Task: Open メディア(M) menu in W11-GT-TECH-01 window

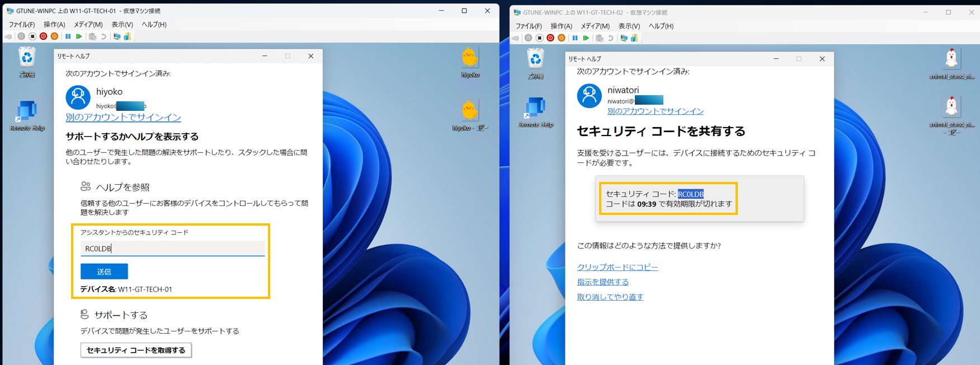Action: pos(88,25)
